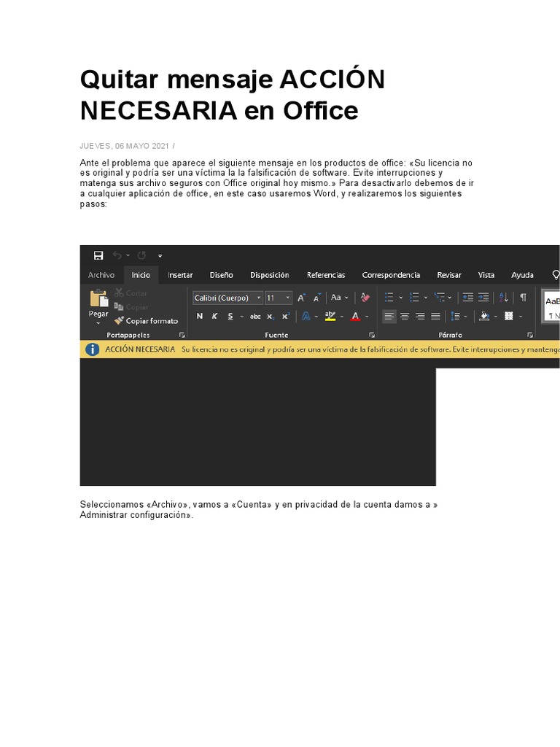Viewport: 560px width, 747px height.
Task: Click the numbered list icon
Action: click(x=414, y=298)
